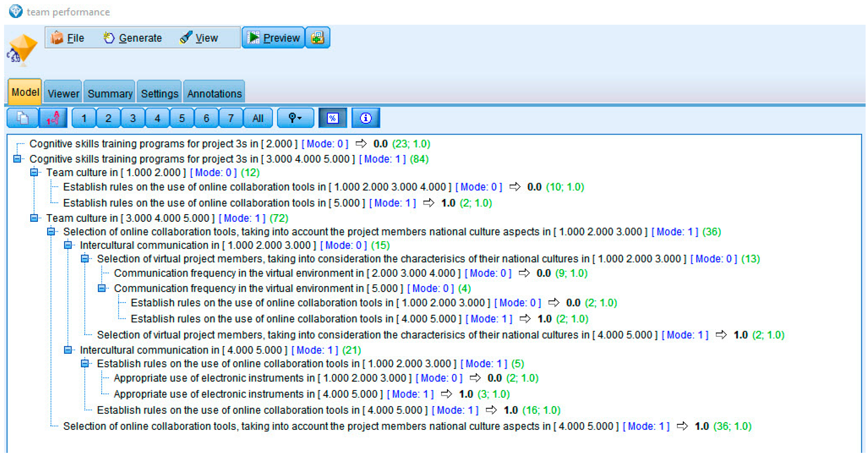868x455 pixels.
Task: Open the pin/anchor dropdown button
Action: (x=295, y=118)
